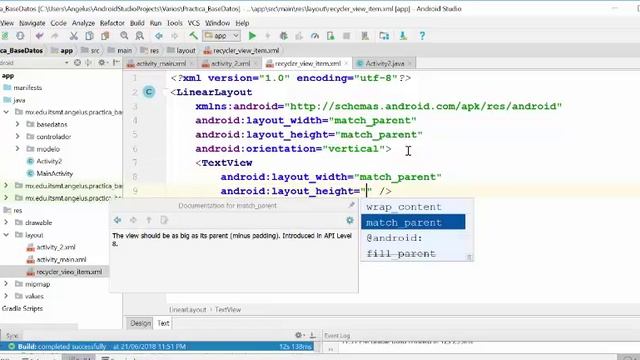640x360 pixels.
Task: Click the hide Project panel icon
Action: tap(116, 63)
